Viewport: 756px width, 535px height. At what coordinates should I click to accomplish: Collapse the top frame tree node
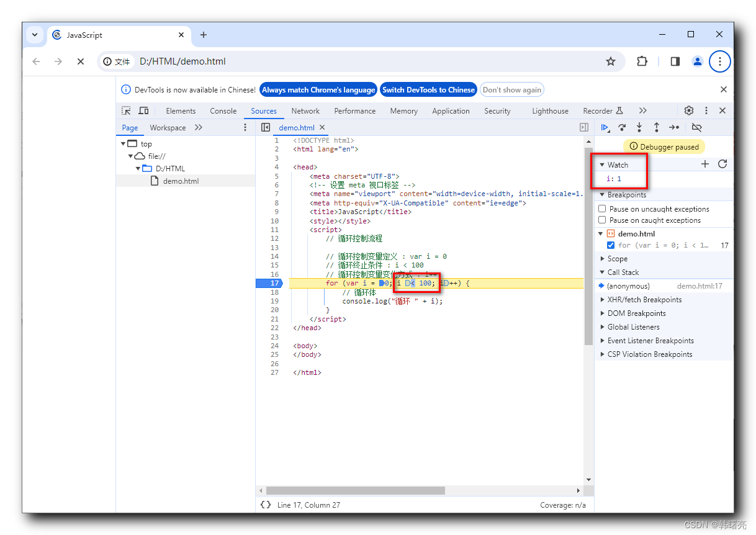tap(123, 144)
